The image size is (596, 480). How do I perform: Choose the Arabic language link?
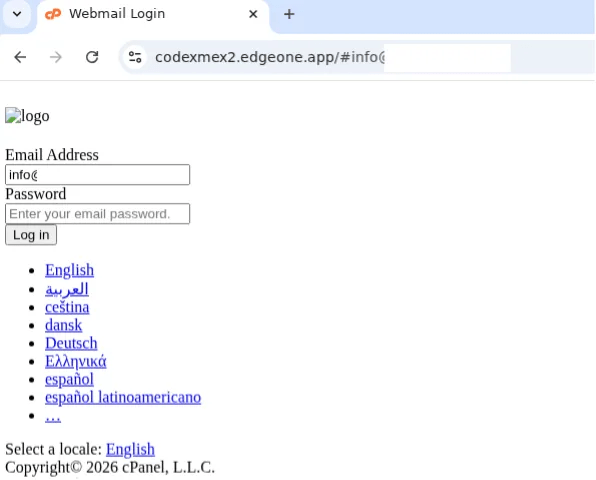[67, 289]
